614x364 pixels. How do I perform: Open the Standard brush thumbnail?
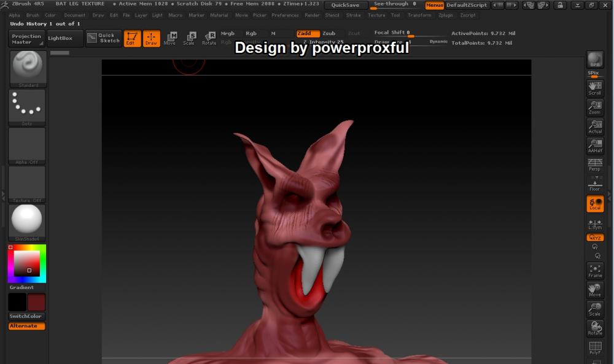pos(28,69)
